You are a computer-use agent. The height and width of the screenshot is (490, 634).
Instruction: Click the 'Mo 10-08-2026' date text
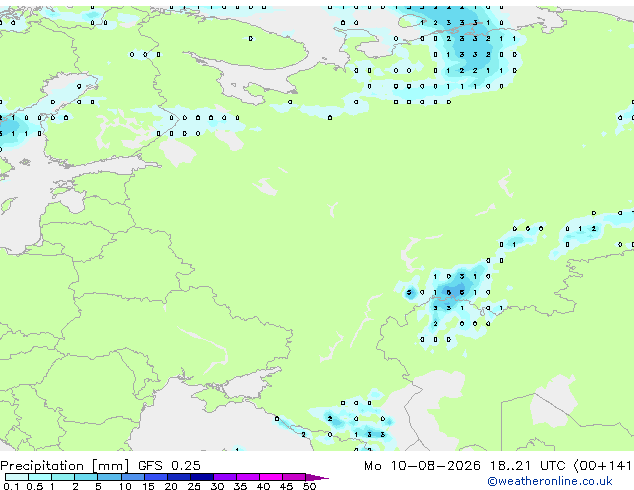click(422, 465)
